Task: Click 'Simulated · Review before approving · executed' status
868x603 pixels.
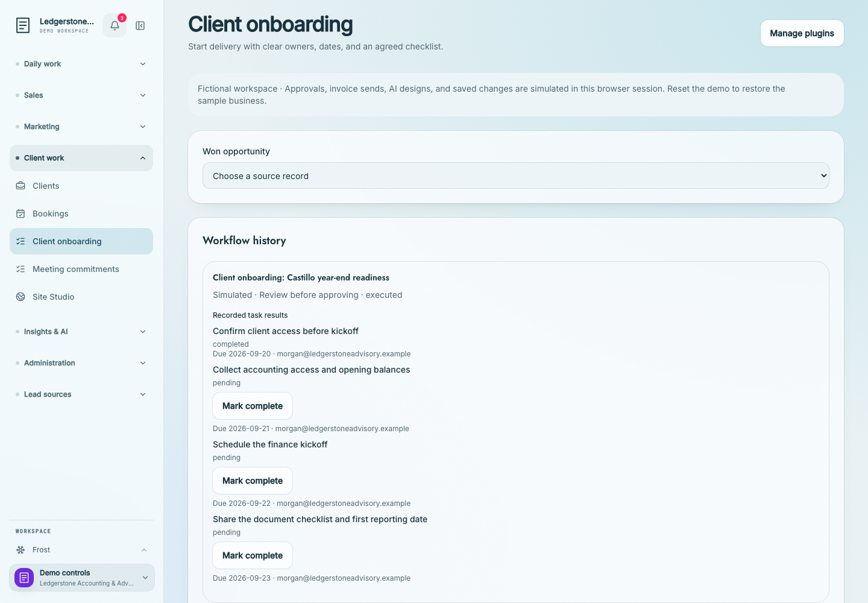Action: coord(307,295)
